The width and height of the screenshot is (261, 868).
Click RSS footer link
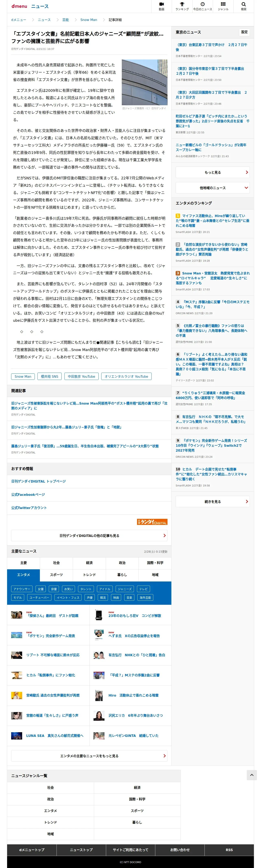[229, 849]
